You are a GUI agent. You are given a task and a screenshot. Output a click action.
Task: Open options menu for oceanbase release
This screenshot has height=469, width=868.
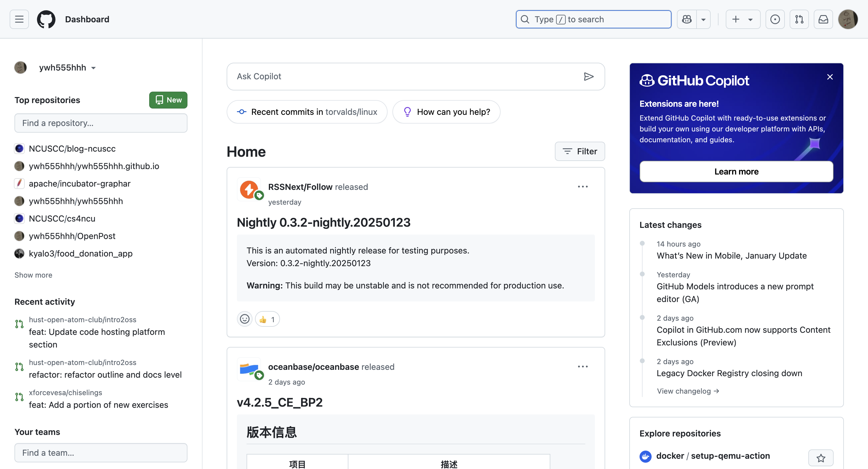point(583,367)
